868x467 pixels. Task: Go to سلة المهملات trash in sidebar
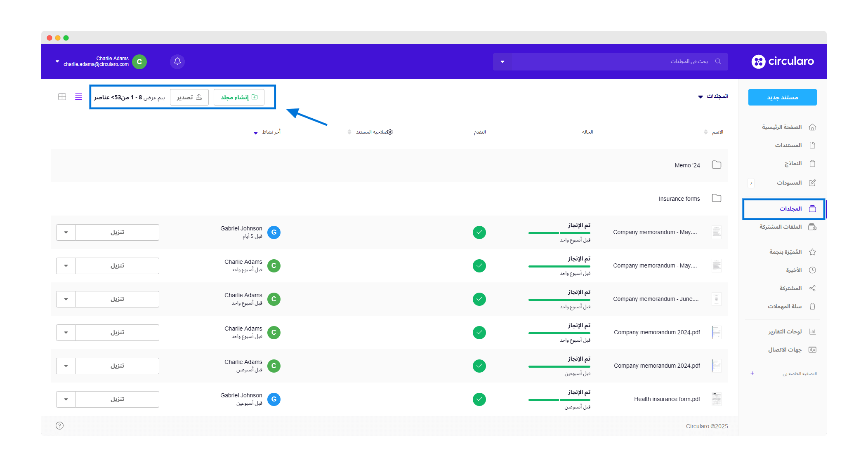(x=784, y=306)
